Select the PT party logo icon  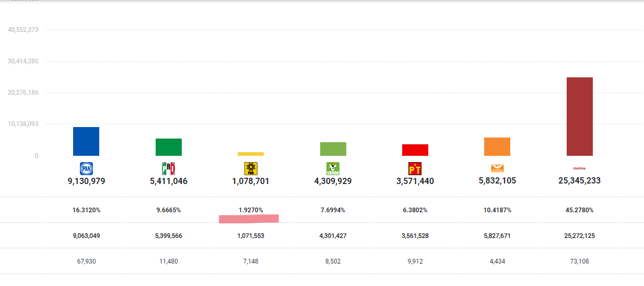pos(415,168)
